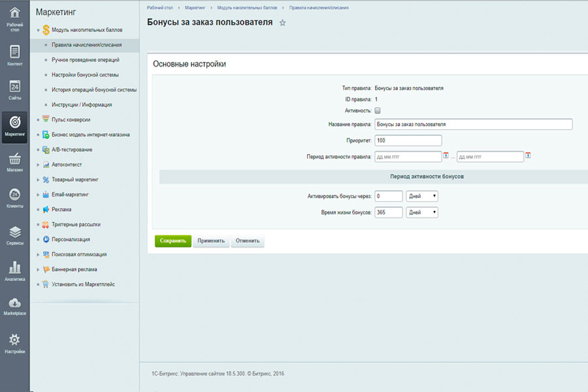Add page to favorites with star icon
The width and height of the screenshot is (588, 392).
click(x=282, y=23)
